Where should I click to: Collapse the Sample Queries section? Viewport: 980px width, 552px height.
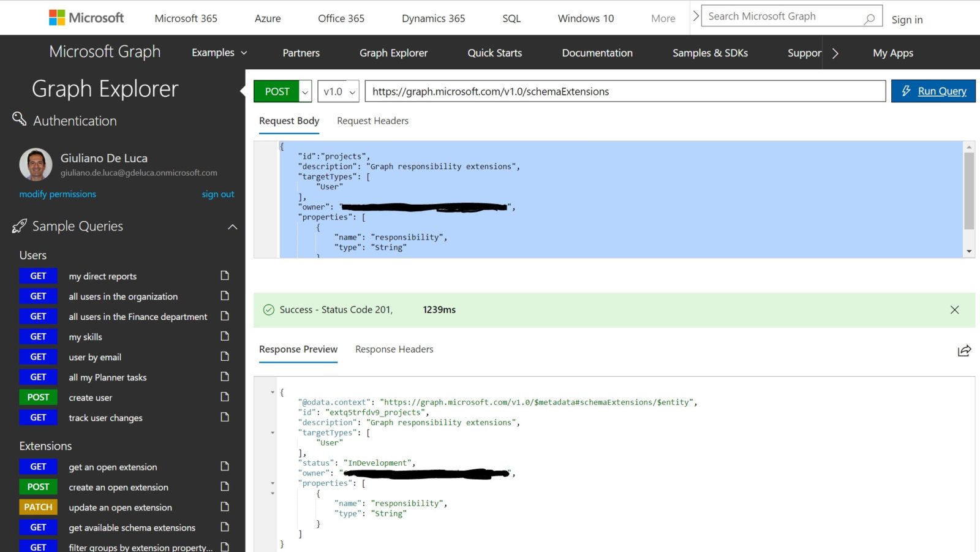click(233, 227)
